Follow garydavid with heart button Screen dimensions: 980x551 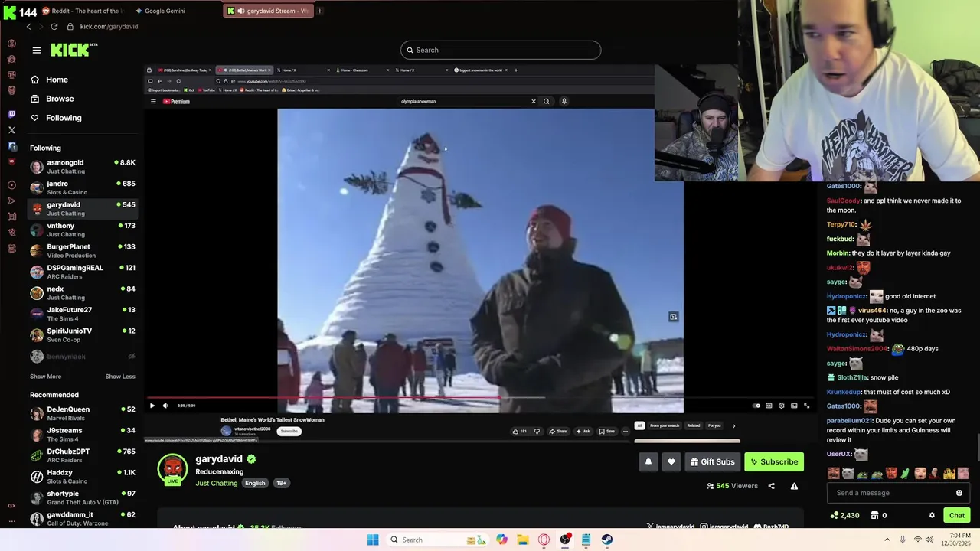point(671,461)
